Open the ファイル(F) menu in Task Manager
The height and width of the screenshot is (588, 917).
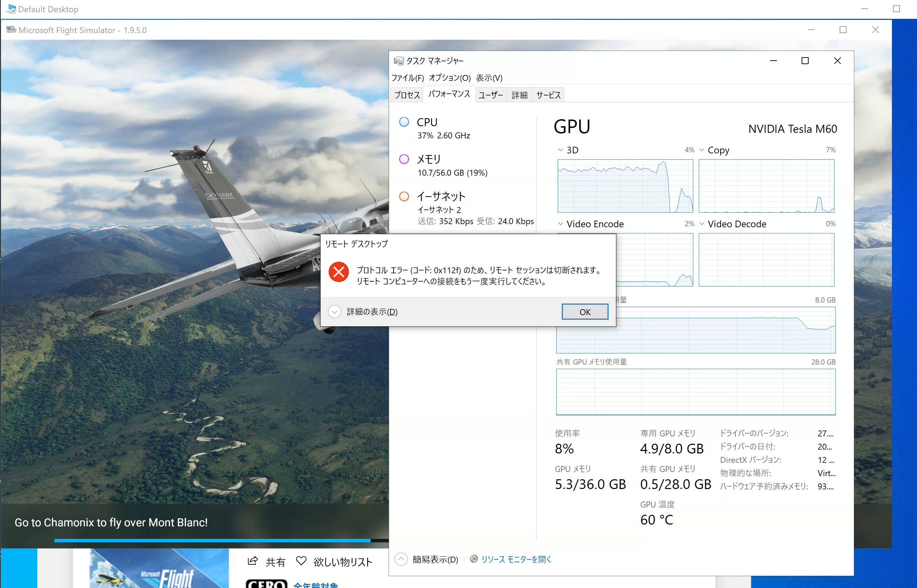tap(407, 78)
